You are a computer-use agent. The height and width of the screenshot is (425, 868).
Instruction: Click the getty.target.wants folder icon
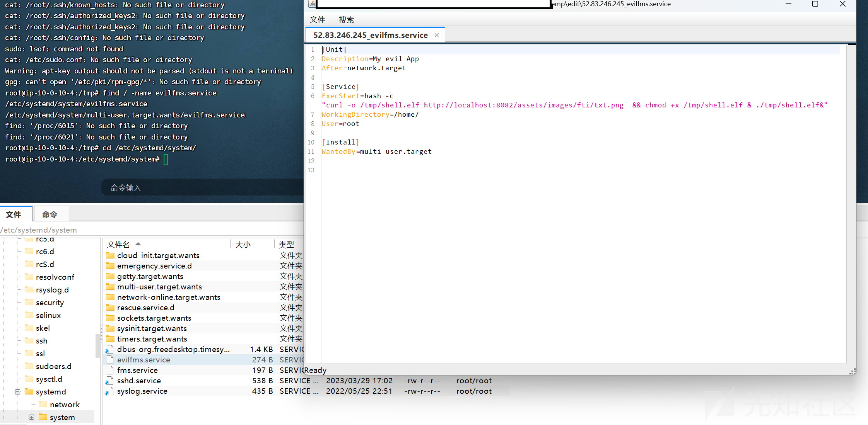point(110,276)
